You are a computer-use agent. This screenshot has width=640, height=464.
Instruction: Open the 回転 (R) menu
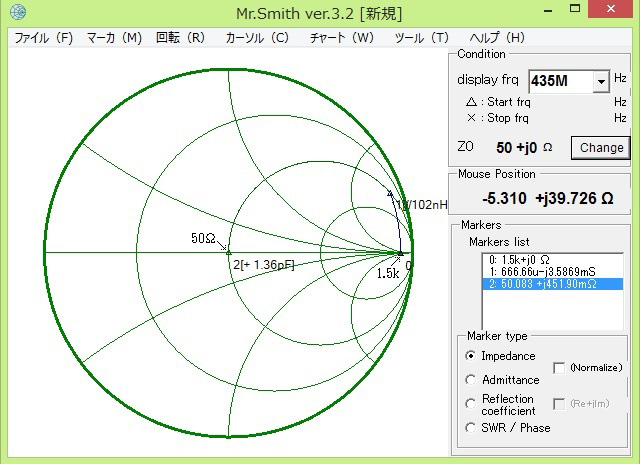click(180, 38)
